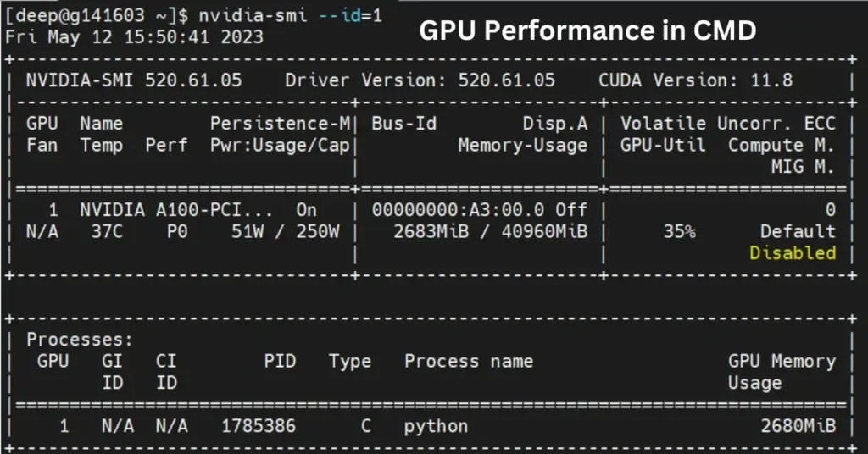Select the Process name column header
The width and height of the screenshot is (868, 454).
click(469, 361)
